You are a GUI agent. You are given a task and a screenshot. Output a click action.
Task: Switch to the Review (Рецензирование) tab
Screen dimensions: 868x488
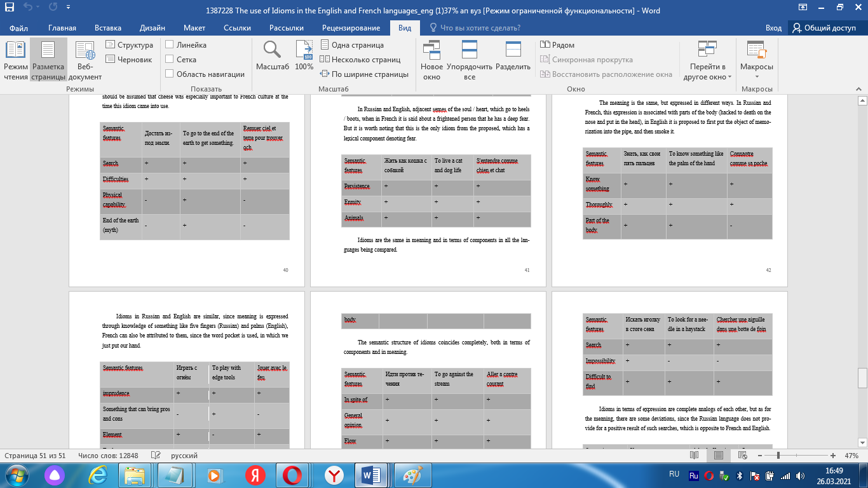pos(351,28)
